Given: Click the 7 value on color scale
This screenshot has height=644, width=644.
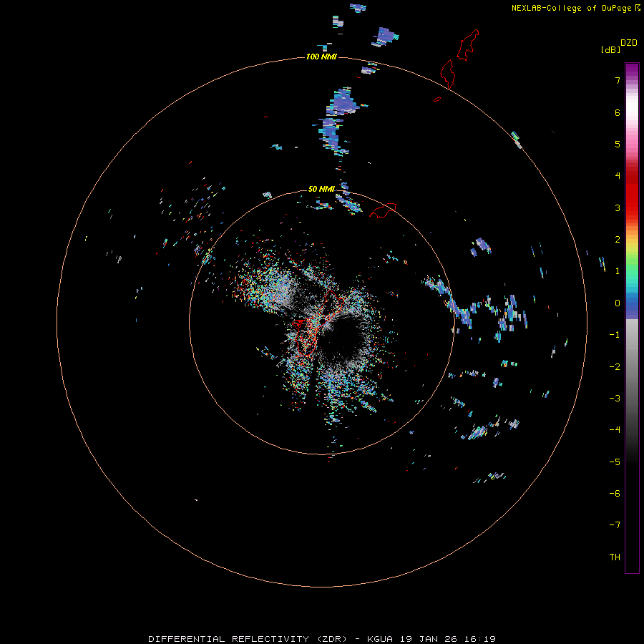Looking at the screenshot, I should click(618, 80).
